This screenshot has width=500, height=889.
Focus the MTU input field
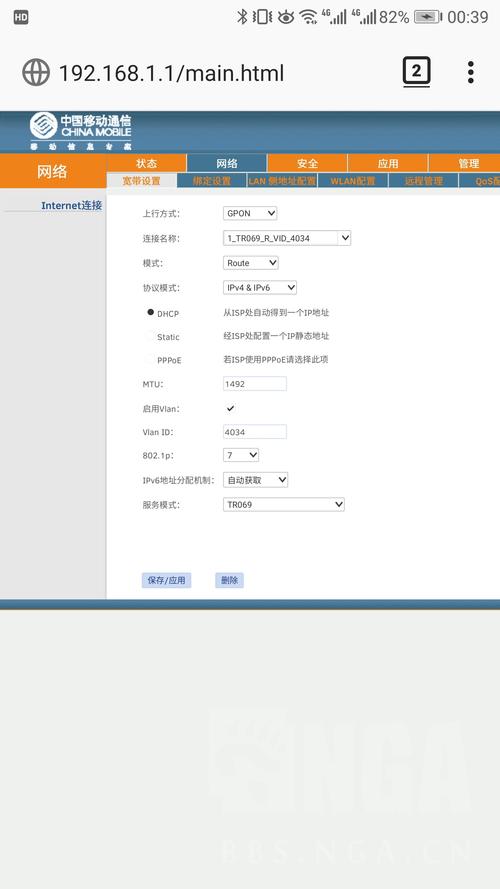(255, 384)
